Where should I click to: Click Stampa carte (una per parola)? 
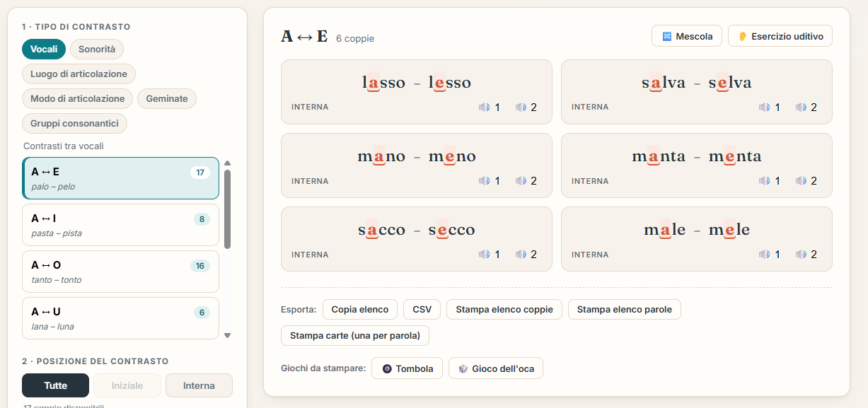(355, 335)
